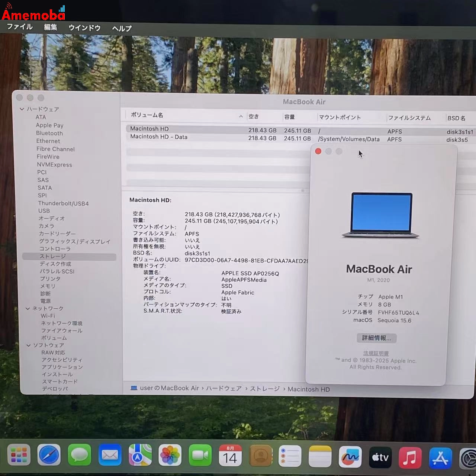Collapse the ネットワーク section

point(28,308)
